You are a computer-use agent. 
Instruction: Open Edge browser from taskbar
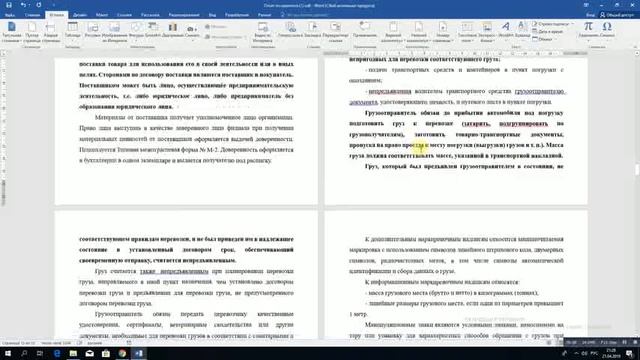point(57,353)
